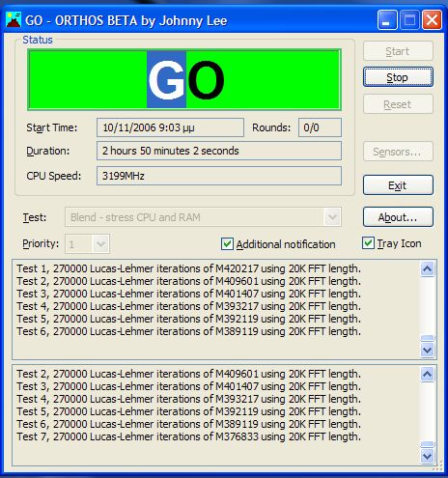Viewport: 448px width, 478px height.
Task: Click the Status group label
Action: click(38, 40)
